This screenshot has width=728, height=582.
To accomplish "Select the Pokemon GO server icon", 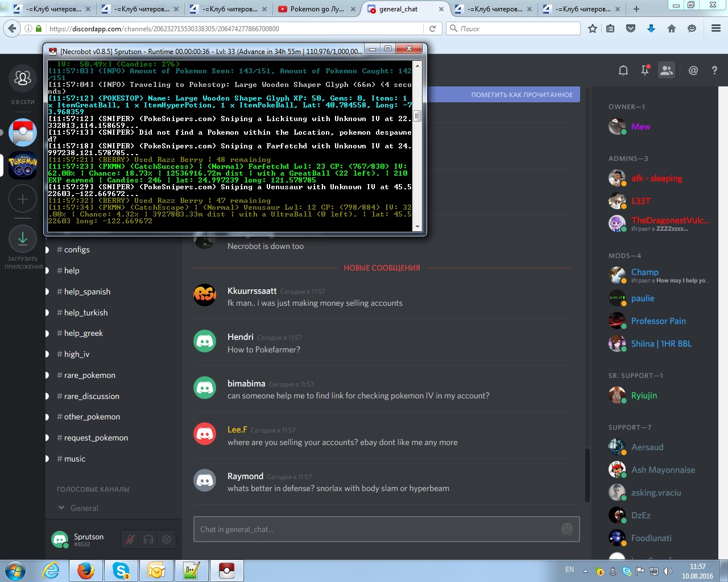I will pyautogui.click(x=23, y=165).
